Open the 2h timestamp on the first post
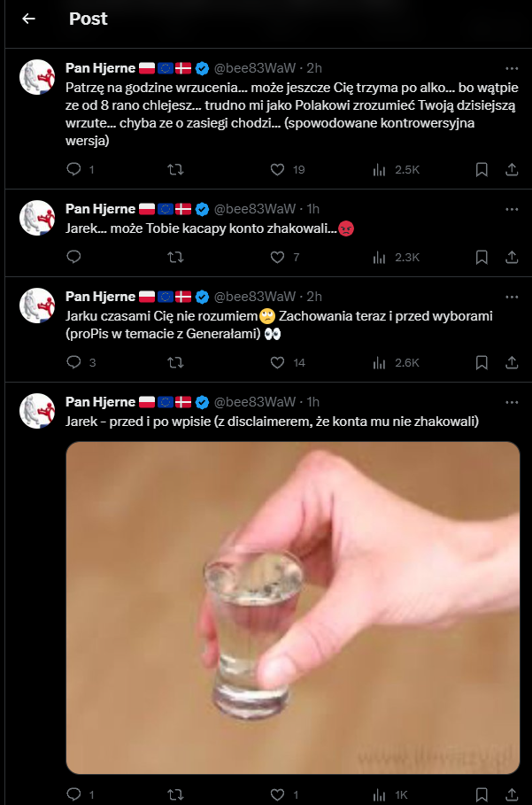The height and width of the screenshot is (805, 532). pyautogui.click(x=314, y=68)
